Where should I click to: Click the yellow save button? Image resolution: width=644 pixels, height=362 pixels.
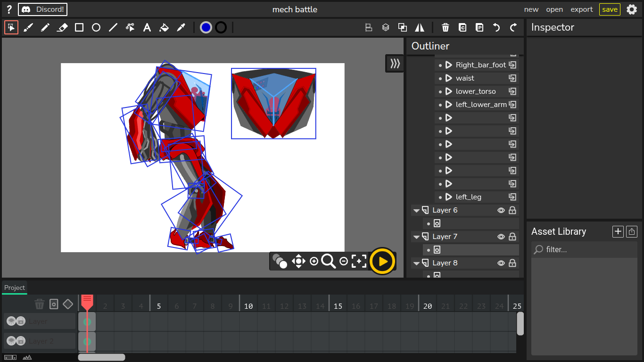610,9
